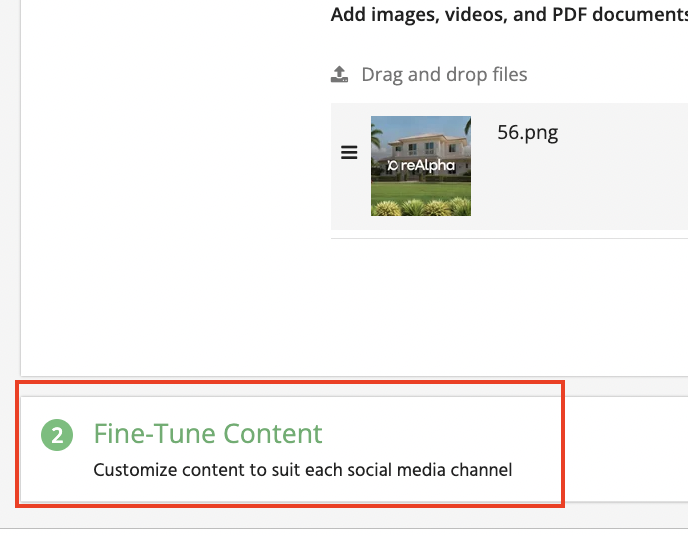The height and width of the screenshot is (536, 688).
Task: Click the green step 2 circle badge
Action: [57, 435]
